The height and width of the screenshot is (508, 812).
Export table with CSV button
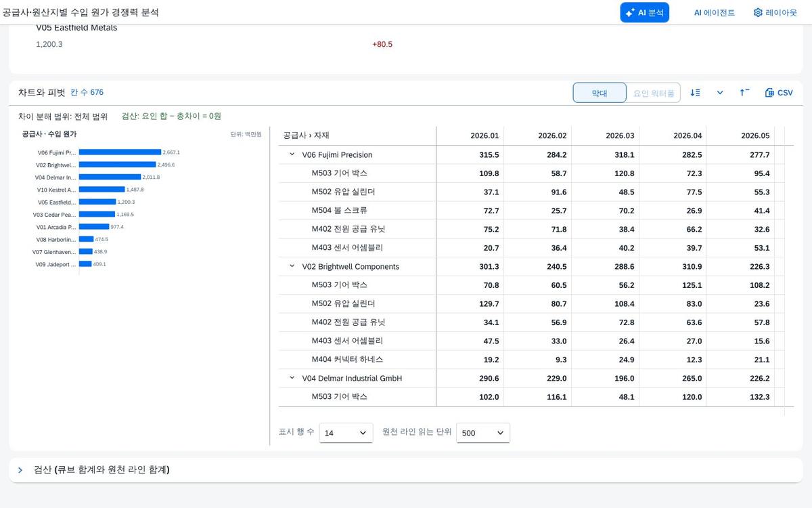coord(779,93)
